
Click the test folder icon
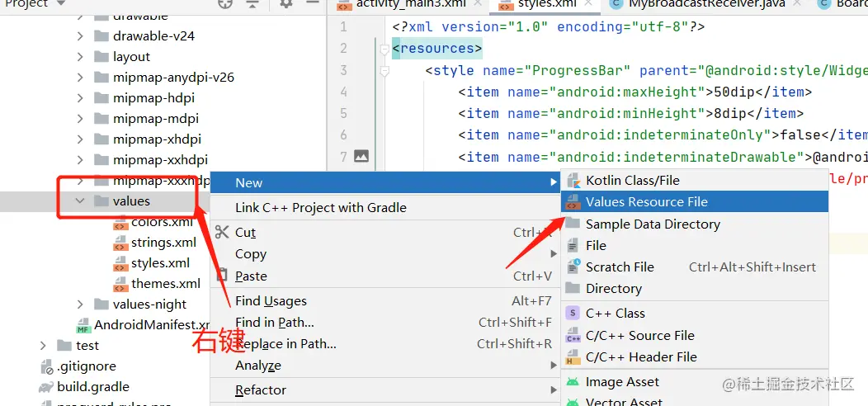tap(64, 346)
